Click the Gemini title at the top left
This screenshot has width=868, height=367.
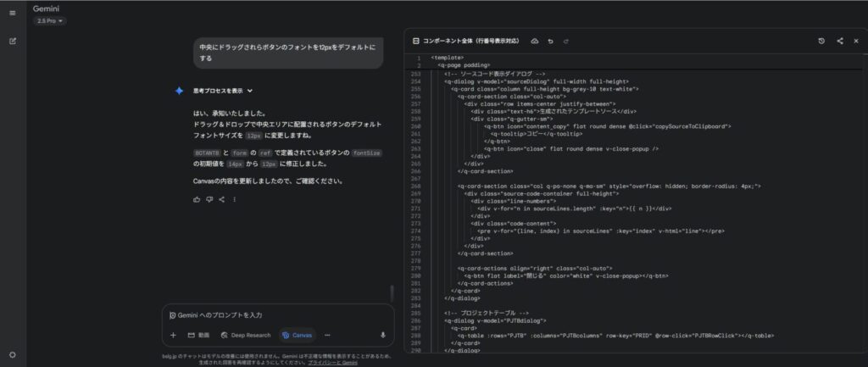coord(46,8)
